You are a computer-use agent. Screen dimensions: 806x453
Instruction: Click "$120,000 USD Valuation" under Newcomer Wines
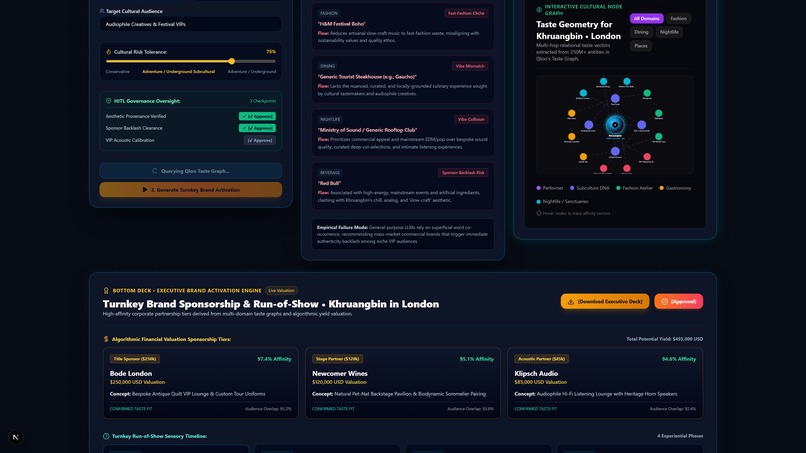339,382
